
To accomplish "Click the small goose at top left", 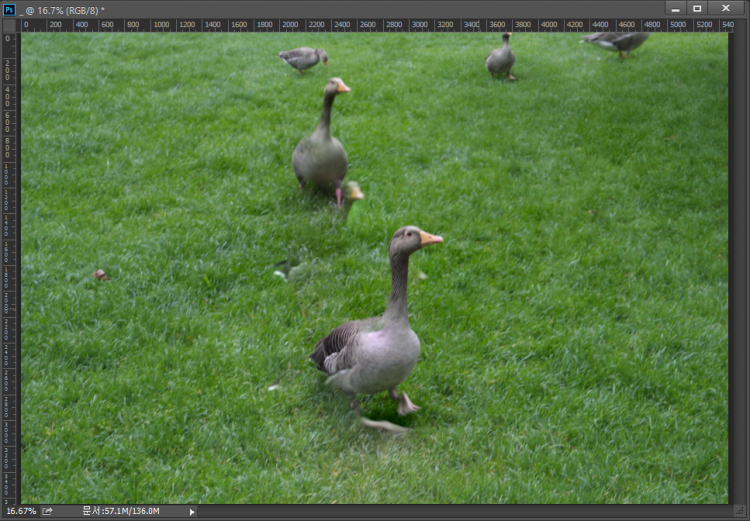I will coord(302,58).
